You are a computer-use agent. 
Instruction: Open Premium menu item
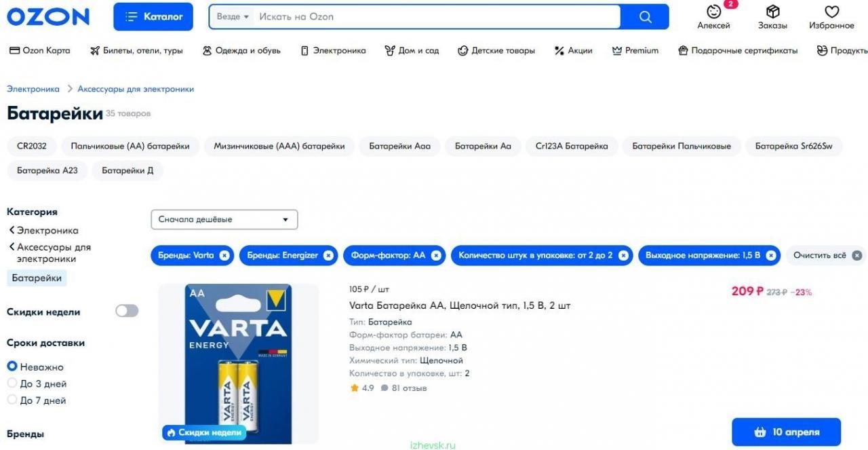pyautogui.click(x=635, y=50)
